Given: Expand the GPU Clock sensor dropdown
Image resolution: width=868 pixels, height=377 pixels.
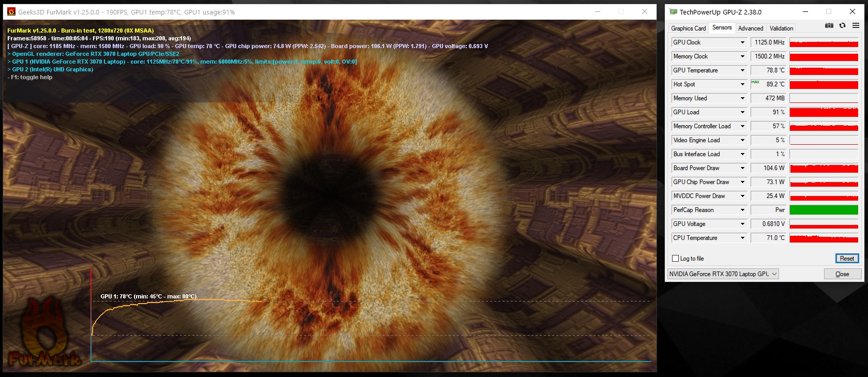Looking at the screenshot, I should coord(742,42).
